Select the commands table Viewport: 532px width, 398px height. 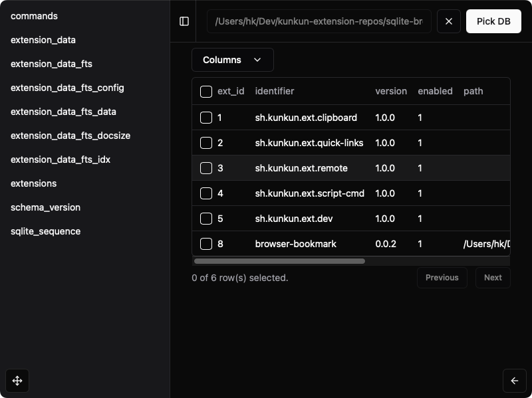pos(35,16)
